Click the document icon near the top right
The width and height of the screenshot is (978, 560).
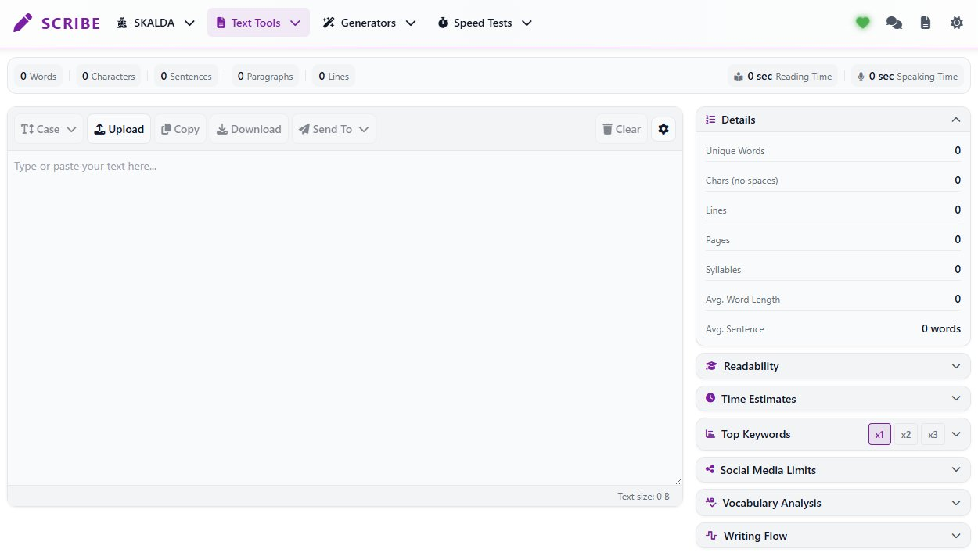pos(926,23)
